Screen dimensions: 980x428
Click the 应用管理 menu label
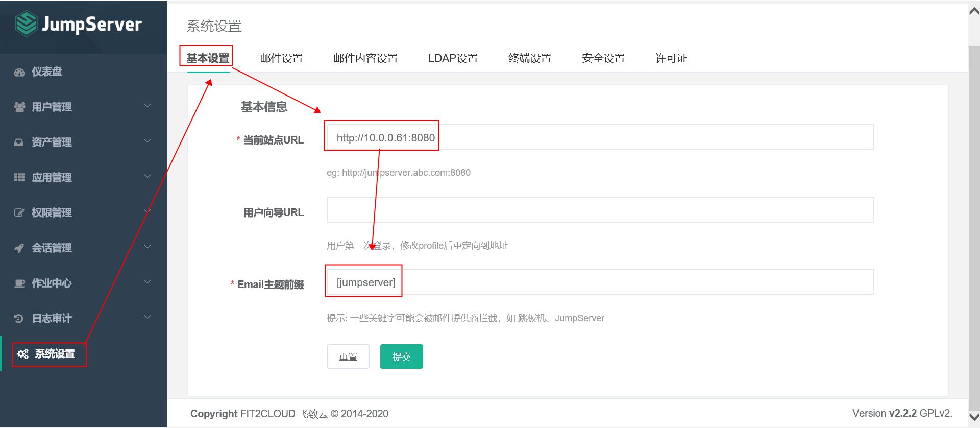(x=52, y=177)
